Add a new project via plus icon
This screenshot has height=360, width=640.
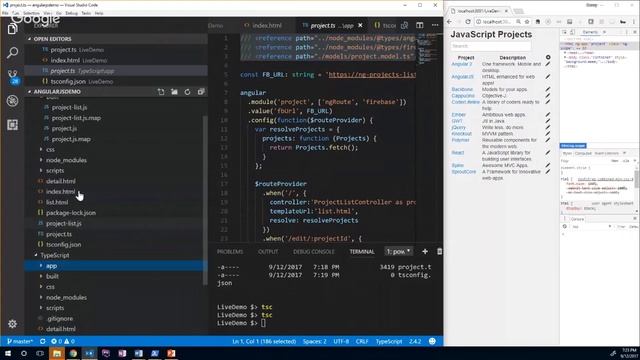coord(548,58)
